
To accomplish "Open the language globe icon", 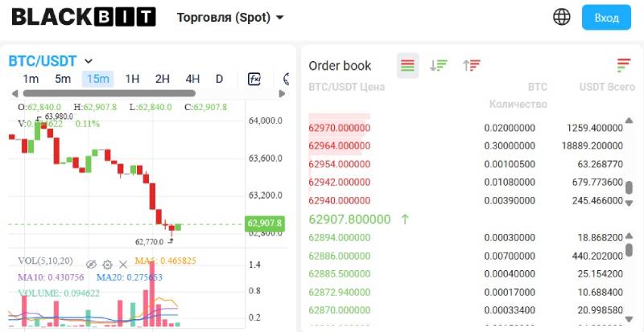I will pyautogui.click(x=561, y=17).
